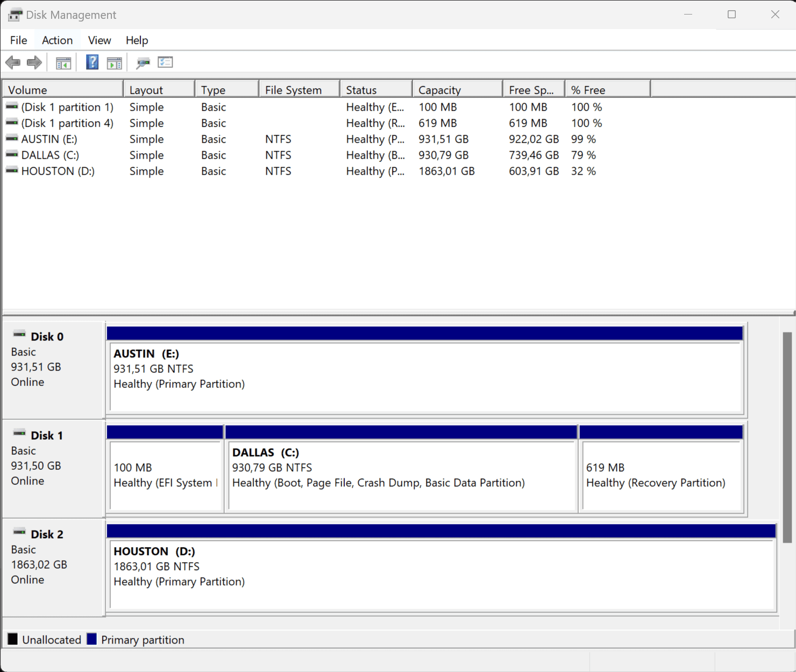
Task: Open the View menu
Action: (99, 40)
